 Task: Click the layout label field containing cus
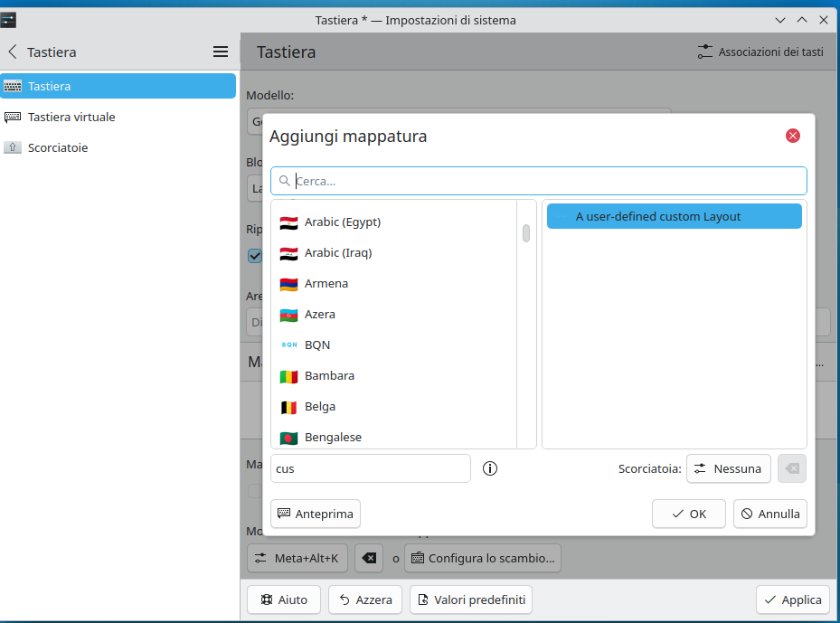pyautogui.click(x=370, y=468)
